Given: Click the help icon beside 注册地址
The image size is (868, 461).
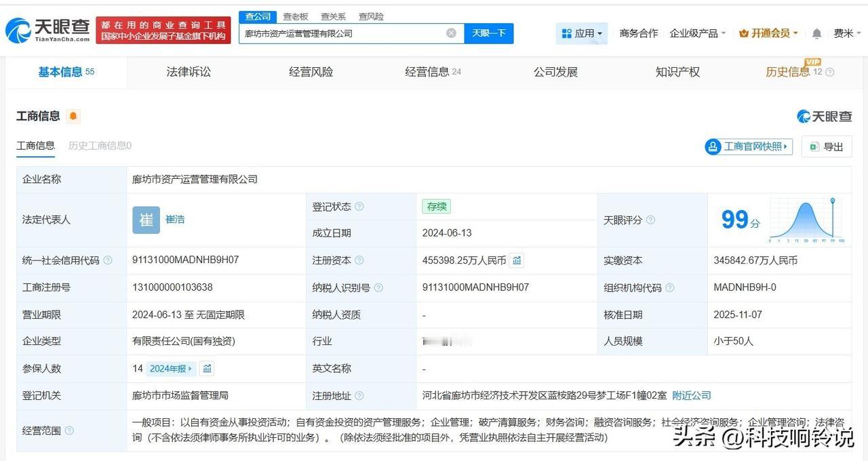Looking at the screenshot, I should pos(359,396).
